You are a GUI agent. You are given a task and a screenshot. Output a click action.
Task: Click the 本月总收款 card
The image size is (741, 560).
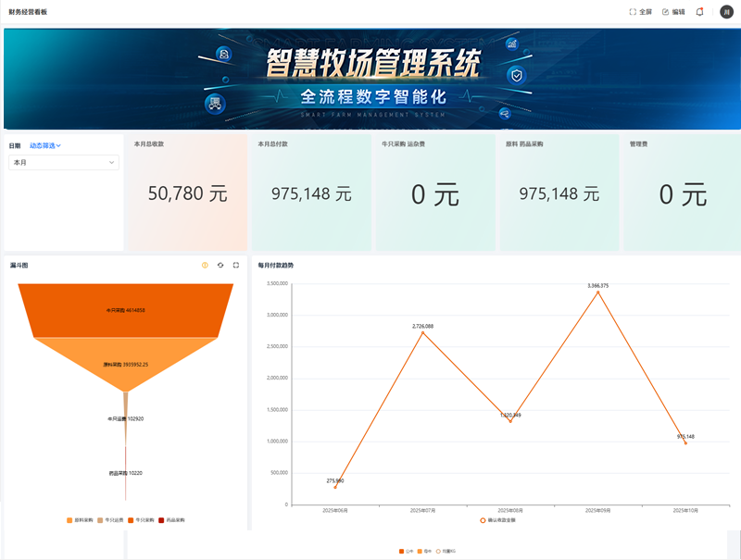coord(187,193)
